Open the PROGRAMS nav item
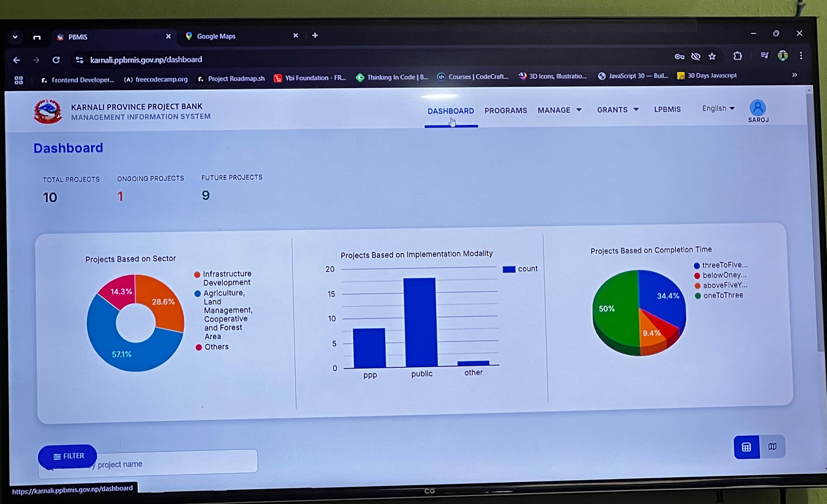The image size is (827, 504). [x=505, y=110]
